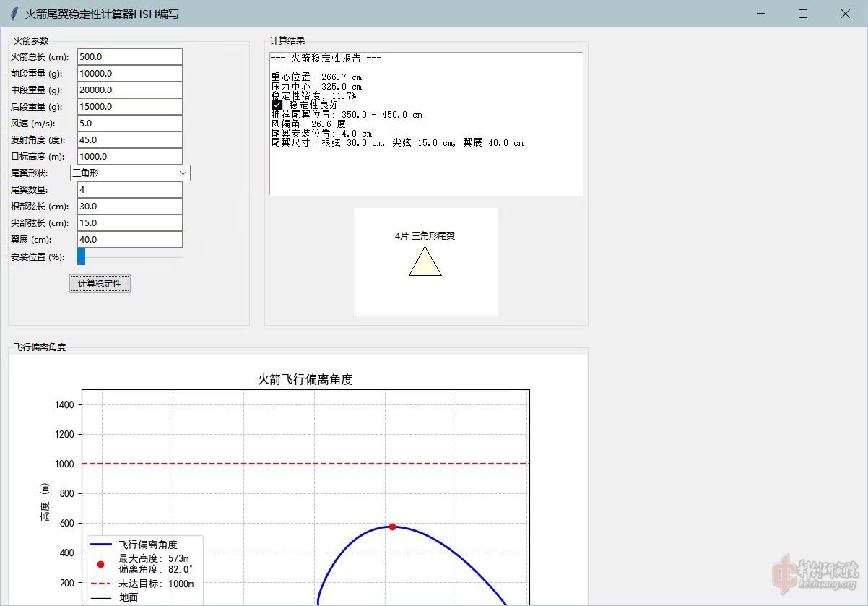Click the 中段重量 (g) input field
868x606 pixels.
pyautogui.click(x=130, y=90)
